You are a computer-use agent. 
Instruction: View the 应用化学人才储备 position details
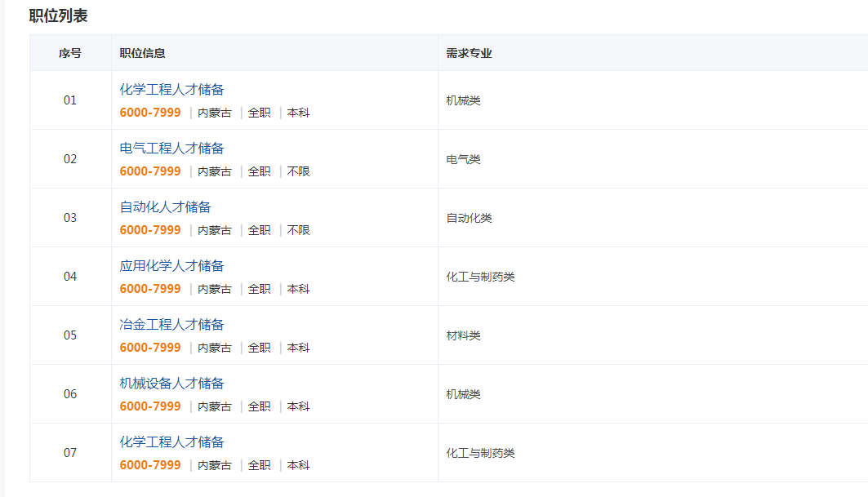[x=171, y=266]
